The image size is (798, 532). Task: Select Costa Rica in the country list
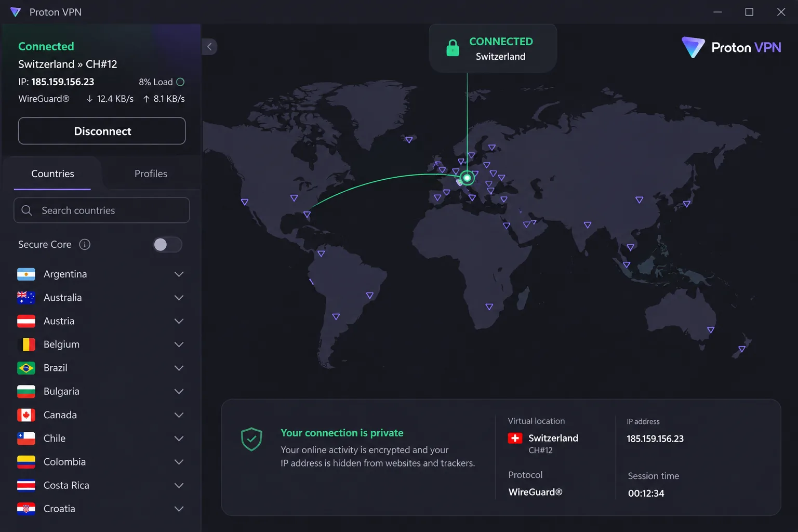(100, 485)
